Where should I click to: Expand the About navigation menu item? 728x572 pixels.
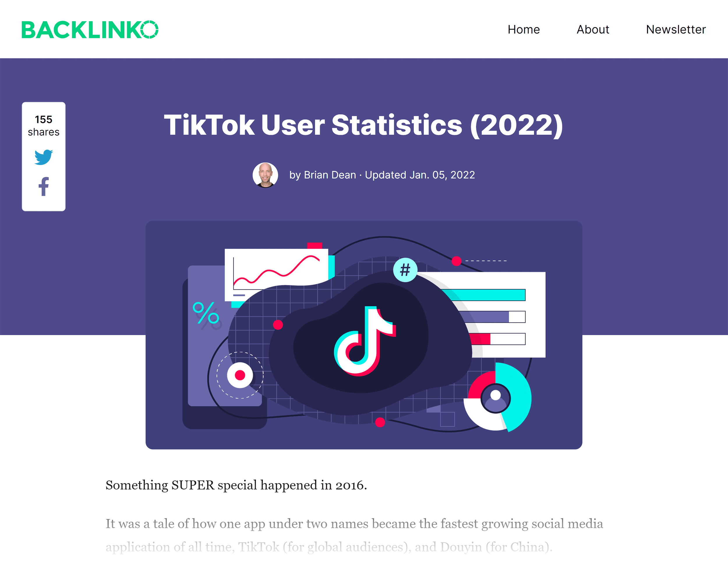(593, 28)
